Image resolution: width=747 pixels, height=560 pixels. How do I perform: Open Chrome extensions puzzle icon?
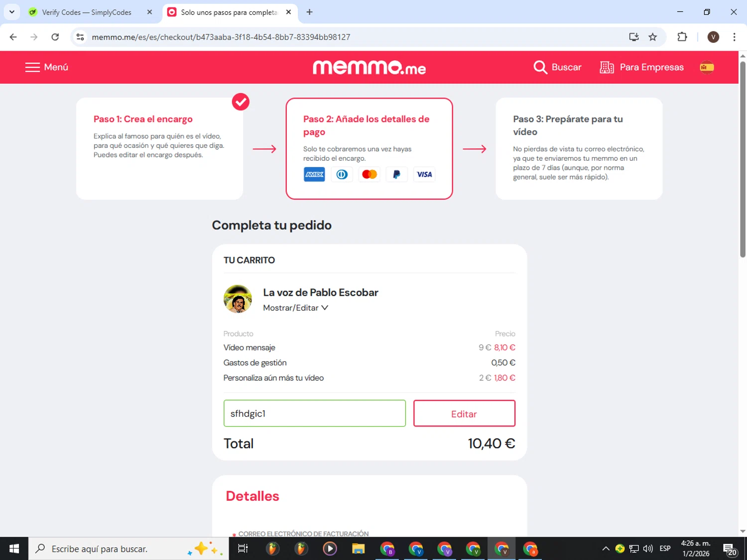click(682, 37)
